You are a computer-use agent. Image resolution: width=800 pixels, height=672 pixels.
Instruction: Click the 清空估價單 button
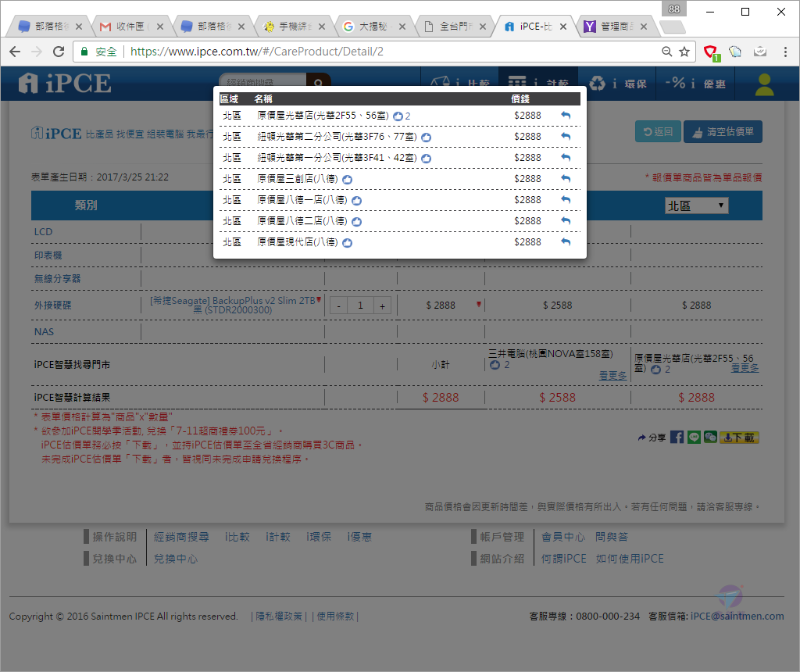coord(723,131)
